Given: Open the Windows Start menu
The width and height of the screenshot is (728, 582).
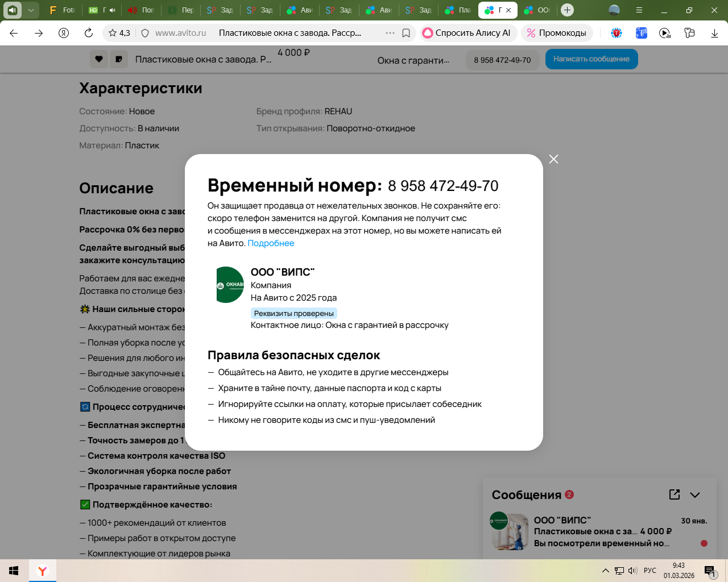Looking at the screenshot, I should pos(14,571).
